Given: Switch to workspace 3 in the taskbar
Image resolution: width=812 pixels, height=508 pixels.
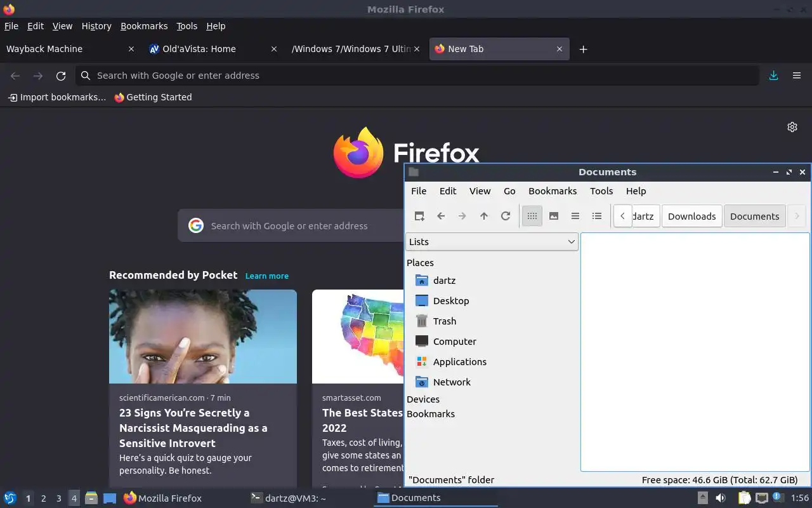Looking at the screenshot, I should pyautogui.click(x=58, y=498).
